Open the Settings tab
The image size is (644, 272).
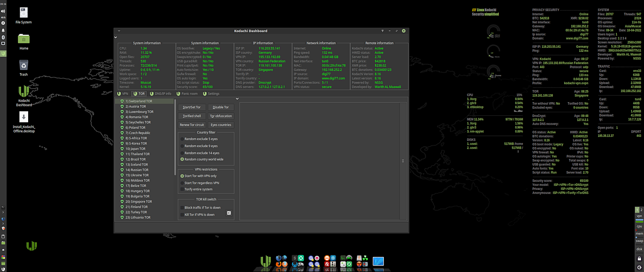(211, 94)
